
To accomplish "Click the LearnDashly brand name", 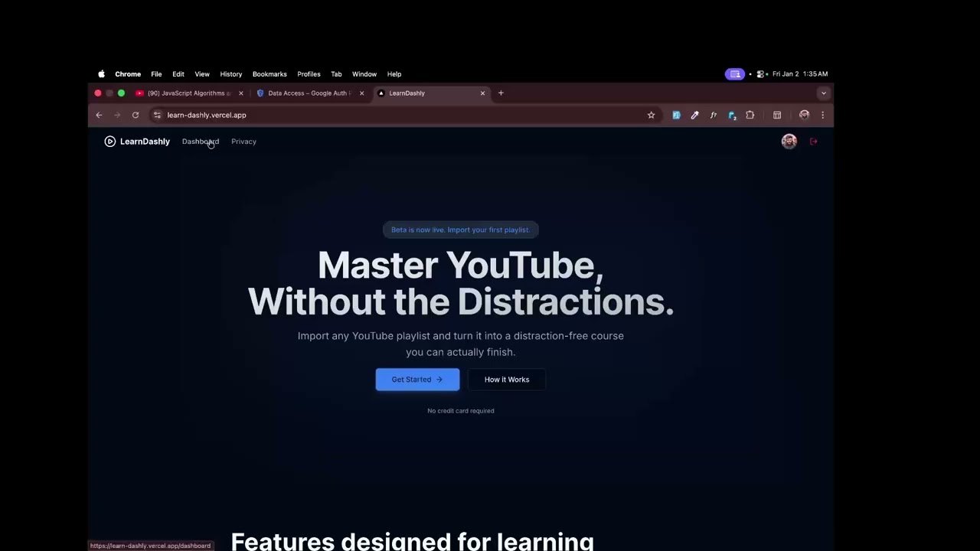I will (145, 142).
